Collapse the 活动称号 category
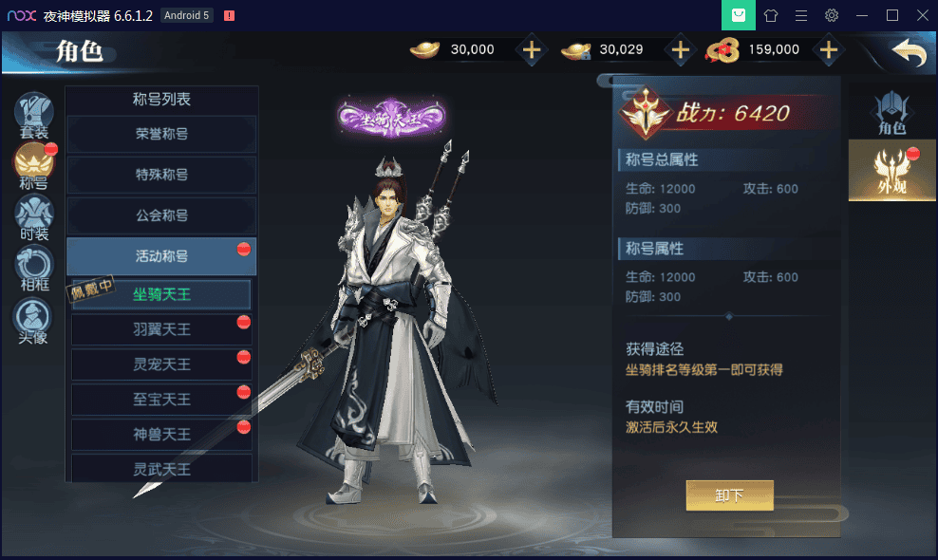938x560 pixels. tap(161, 256)
